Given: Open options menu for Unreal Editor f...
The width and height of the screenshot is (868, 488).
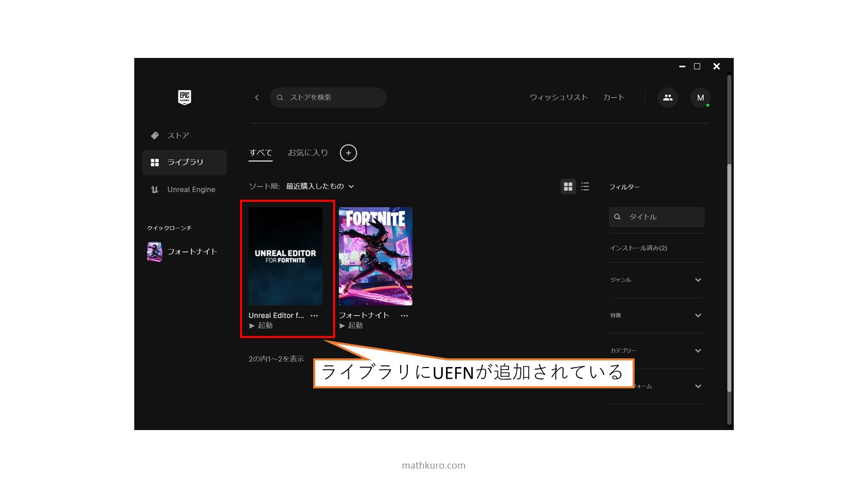Looking at the screenshot, I should pos(314,316).
